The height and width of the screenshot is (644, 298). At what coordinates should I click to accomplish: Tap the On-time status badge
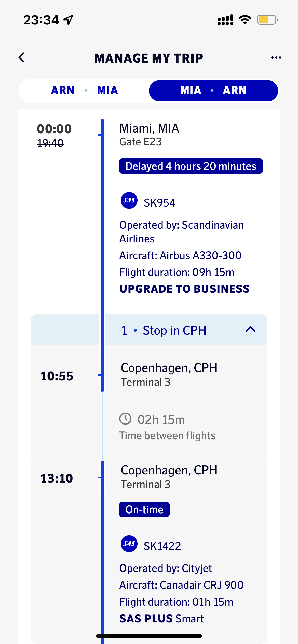(144, 509)
